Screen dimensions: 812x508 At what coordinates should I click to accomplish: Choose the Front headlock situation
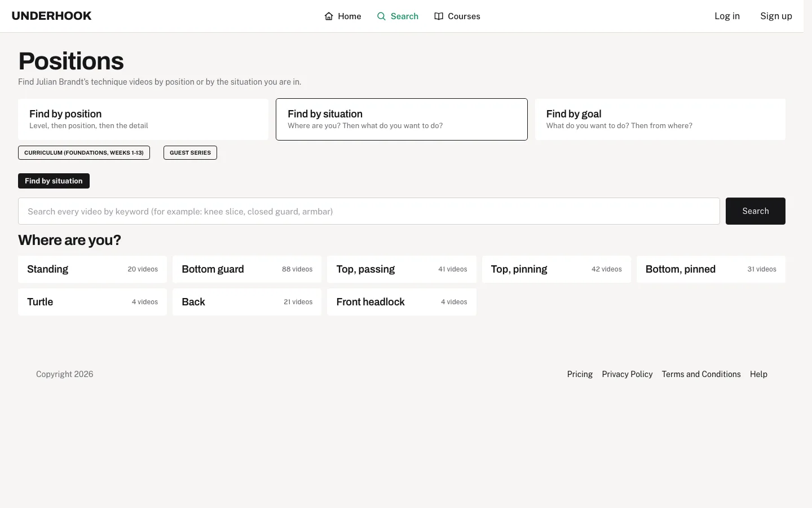point(401,302)
